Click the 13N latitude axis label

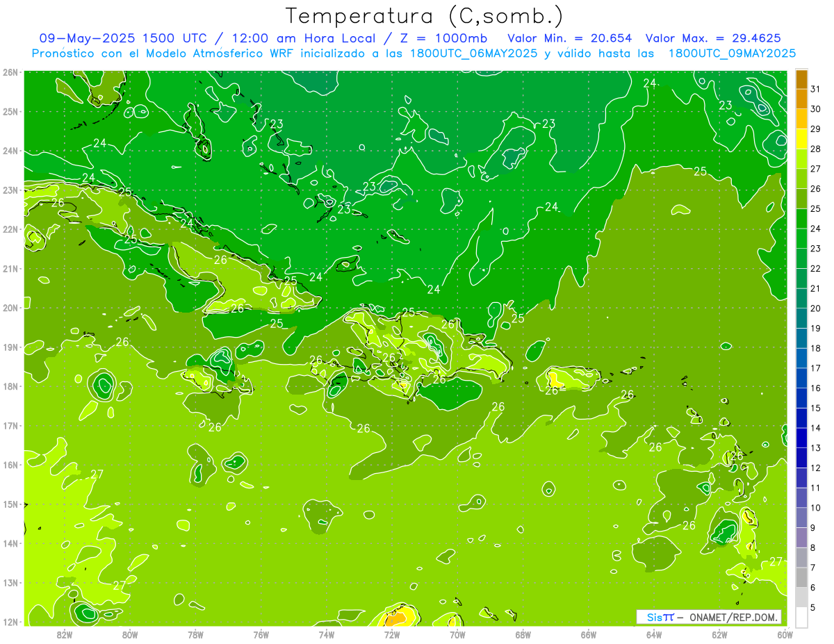pos(10,582)
